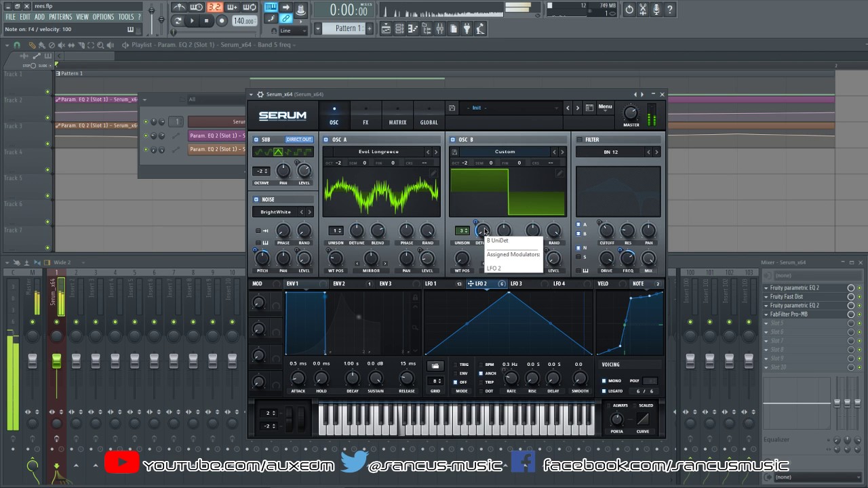
Task: Enable the FILTER section switch
Action: (x=579, y=140)
